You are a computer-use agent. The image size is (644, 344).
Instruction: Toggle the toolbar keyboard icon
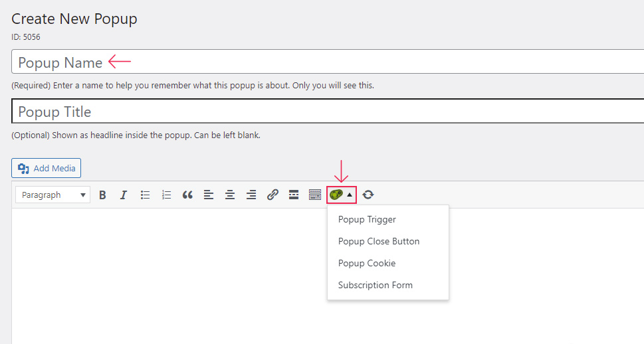315,195
